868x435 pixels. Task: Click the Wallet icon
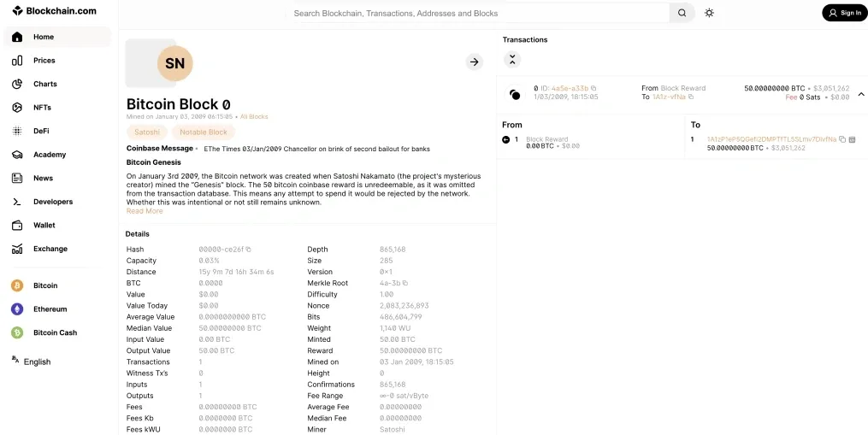[17, 226]
